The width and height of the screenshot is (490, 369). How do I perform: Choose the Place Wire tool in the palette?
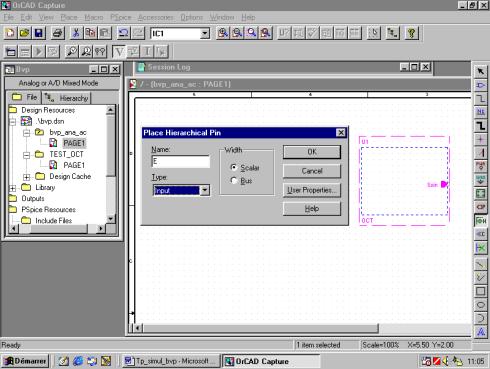[x=480, y=99]
